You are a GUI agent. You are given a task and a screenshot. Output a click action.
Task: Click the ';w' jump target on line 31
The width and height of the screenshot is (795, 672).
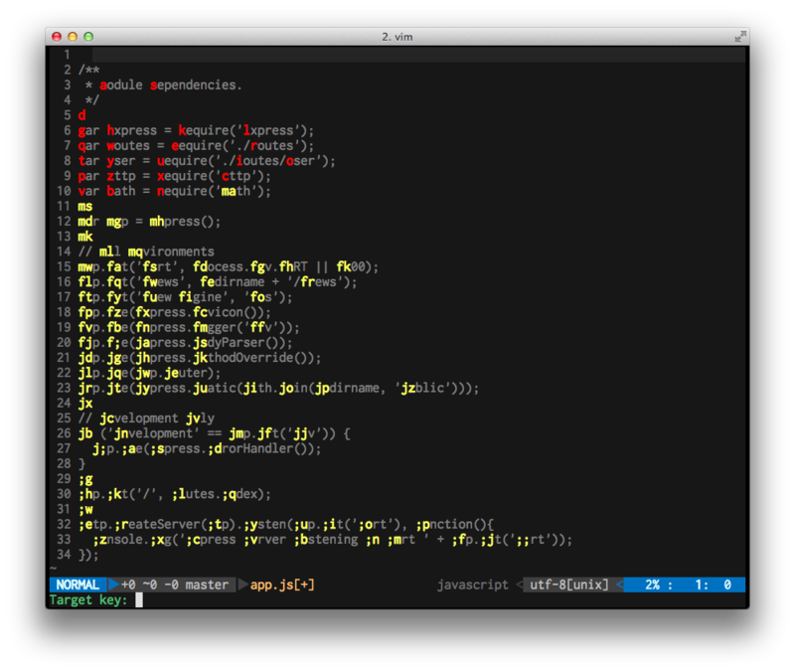click(x=85, y=509)
